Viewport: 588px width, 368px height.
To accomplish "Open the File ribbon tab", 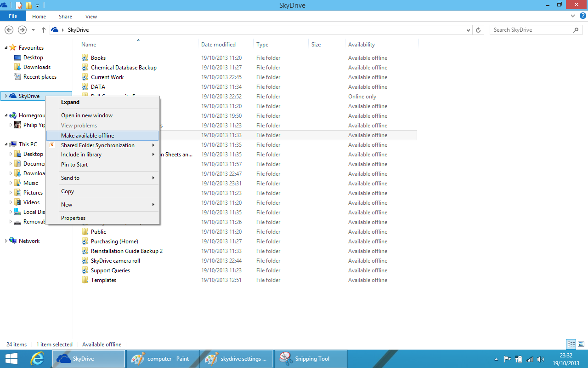I will click(x=13, y=16).
